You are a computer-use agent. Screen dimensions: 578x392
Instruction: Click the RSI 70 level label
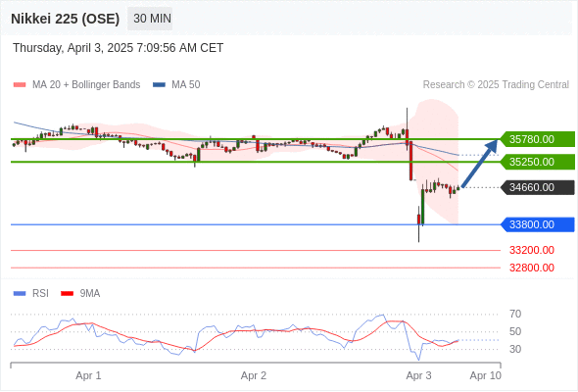515,315
